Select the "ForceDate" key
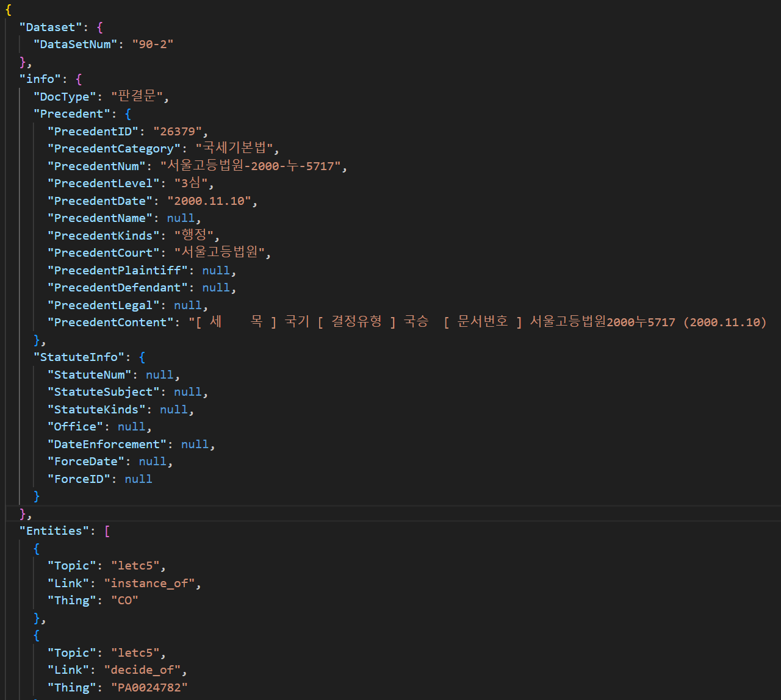The image size is (781, 700). [86, 462]
